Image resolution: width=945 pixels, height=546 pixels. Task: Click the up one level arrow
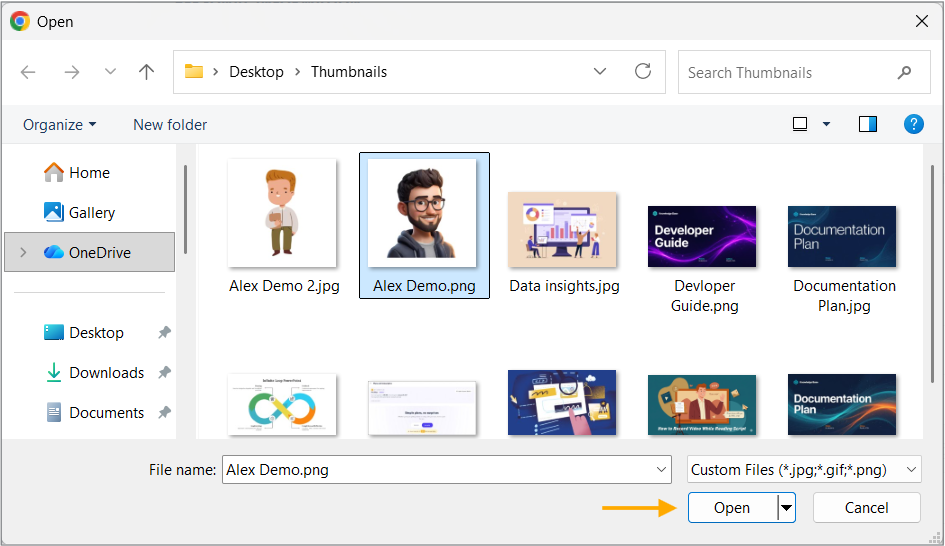[146, 72]
